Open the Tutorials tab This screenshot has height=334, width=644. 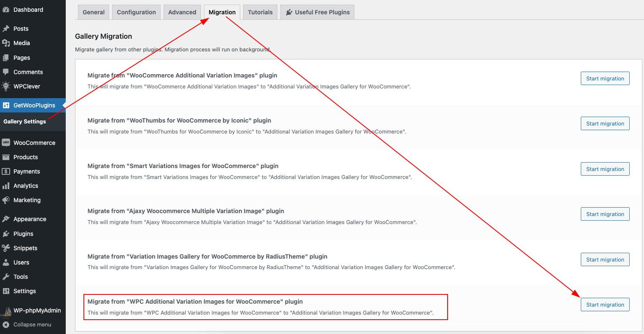[260, 12]
